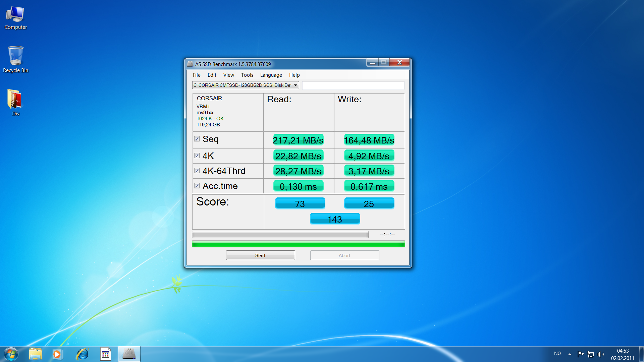The width and height of the screenshot is (644, 362).
Task: Click the read score 73
Action: coord(300,203)
